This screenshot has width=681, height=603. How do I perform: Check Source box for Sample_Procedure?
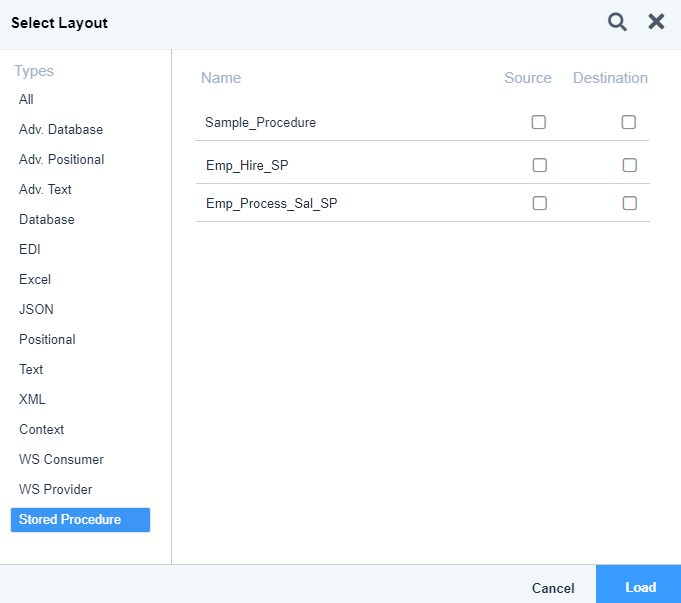[539, 122]
